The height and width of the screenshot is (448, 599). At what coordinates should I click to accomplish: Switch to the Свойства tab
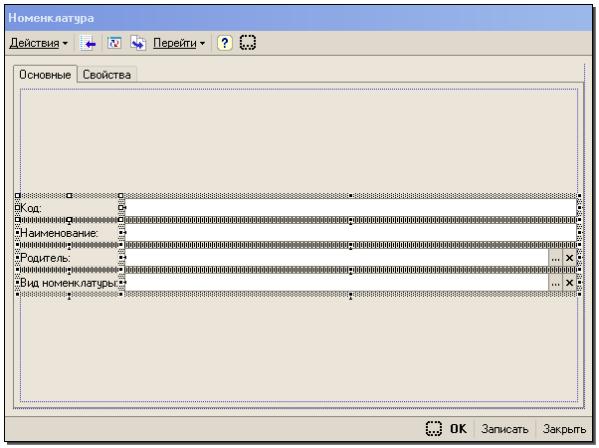coord(107,74)
